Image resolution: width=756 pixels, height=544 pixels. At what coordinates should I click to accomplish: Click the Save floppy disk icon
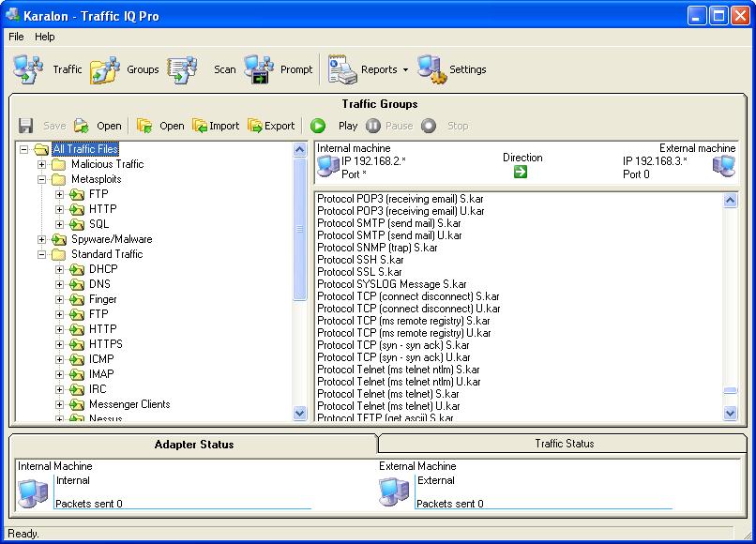(25, 126)
